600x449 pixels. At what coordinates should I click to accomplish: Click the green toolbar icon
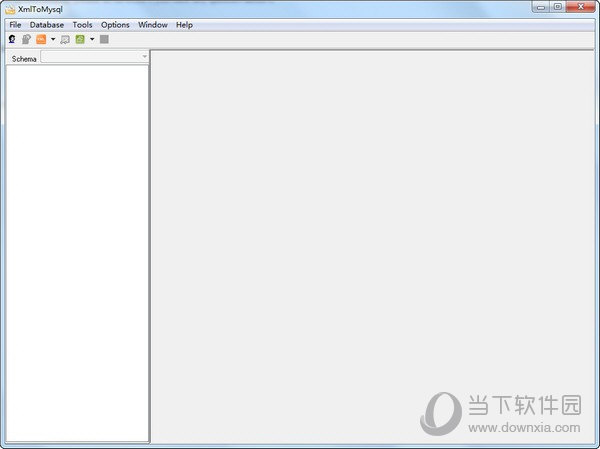click(x=80, y=39)
